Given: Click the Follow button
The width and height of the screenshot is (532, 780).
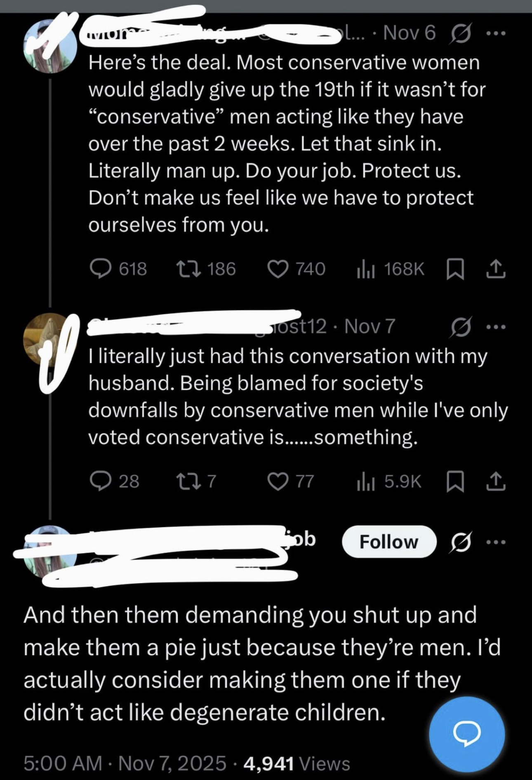Looking at the screenshot, I should [389, 542].
